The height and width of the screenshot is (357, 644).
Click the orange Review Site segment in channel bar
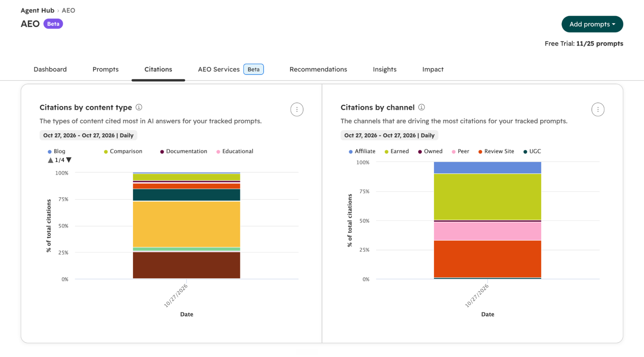click(x=487, y=259)
